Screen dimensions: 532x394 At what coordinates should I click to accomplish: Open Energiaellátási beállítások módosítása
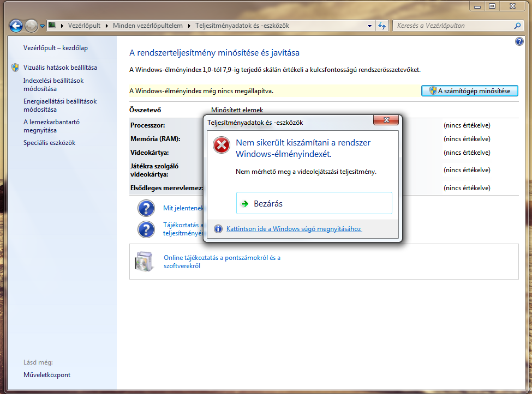tap(60, 105)
